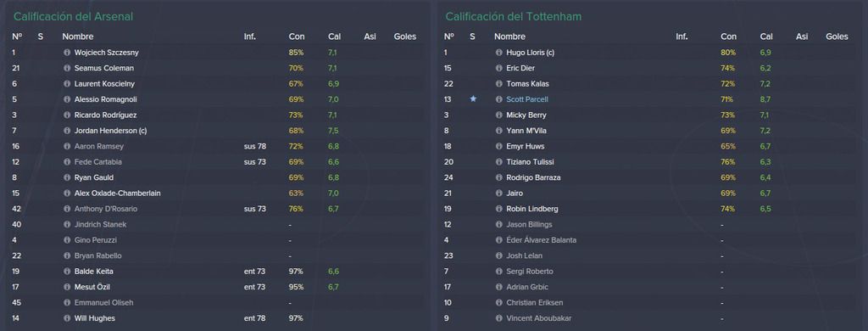The height and width of the screenshot is (331, 868).
Task: Sort Tottenham table by Goles column
Action: coord(837,36)
